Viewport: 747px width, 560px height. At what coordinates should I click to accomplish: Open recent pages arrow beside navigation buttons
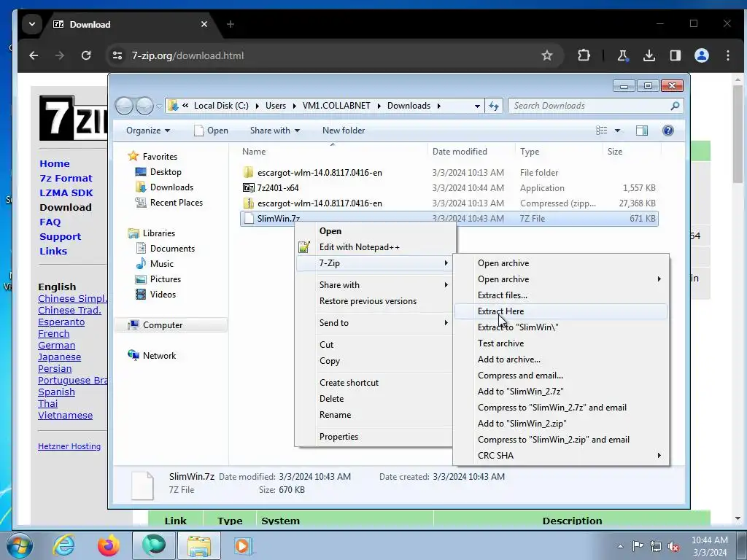click(x=159, y=106)
